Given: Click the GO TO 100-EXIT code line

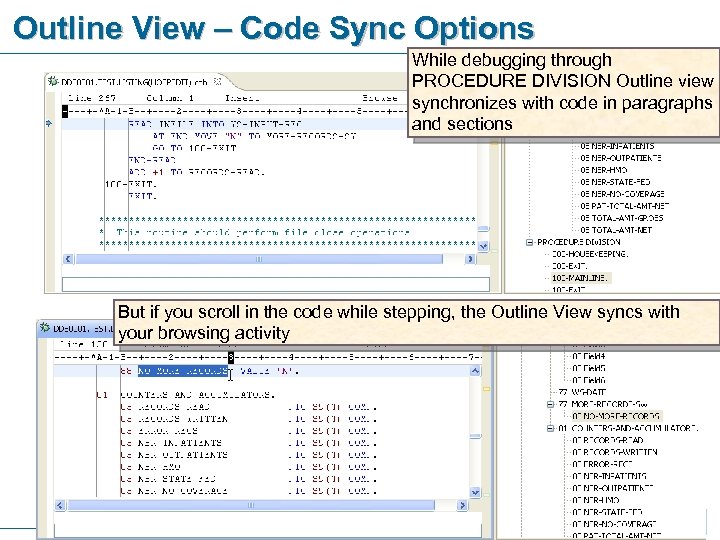Looking at the screenshot, I should 194,148.
